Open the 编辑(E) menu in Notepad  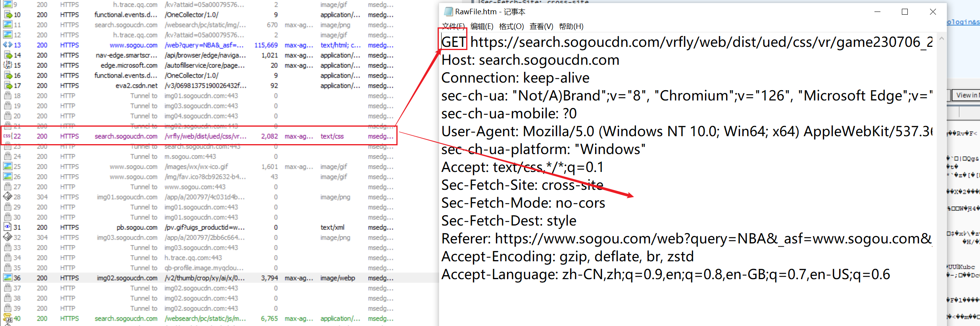tap(482, 26)
